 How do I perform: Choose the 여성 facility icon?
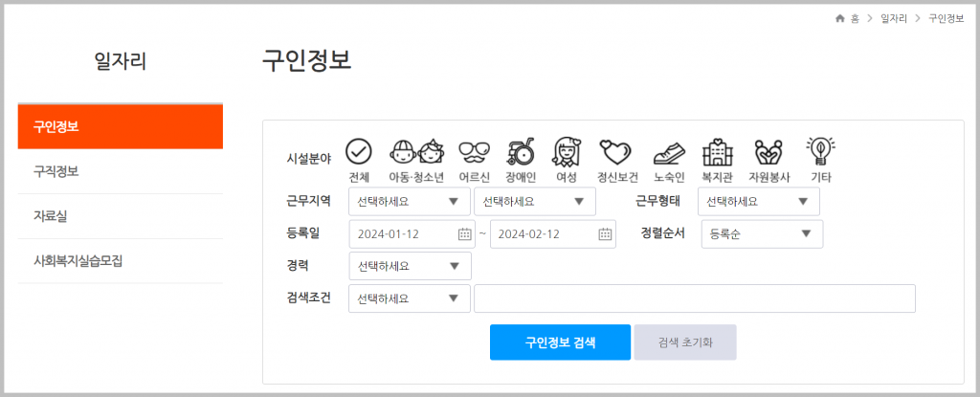coord(567,151)
